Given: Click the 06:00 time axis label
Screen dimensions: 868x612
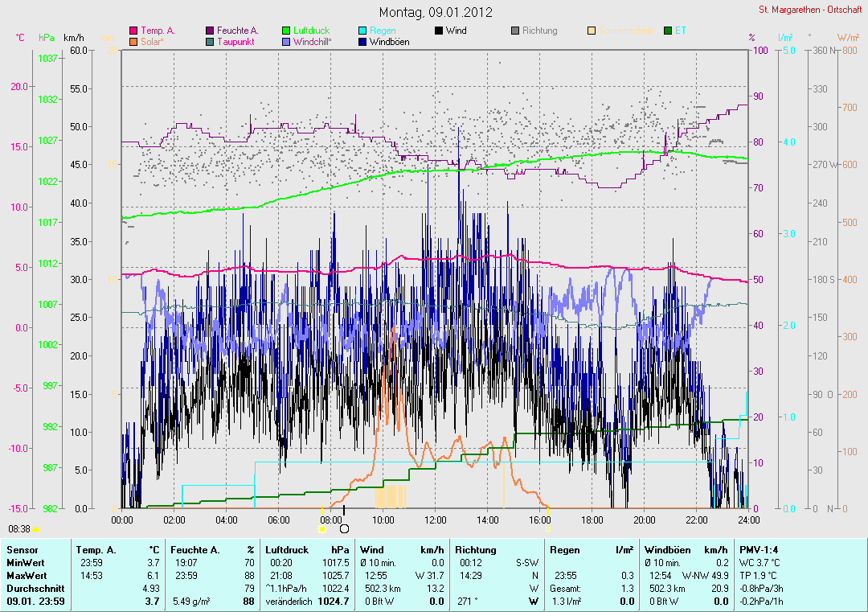Looking at the screenshot, I should (278, 520).
